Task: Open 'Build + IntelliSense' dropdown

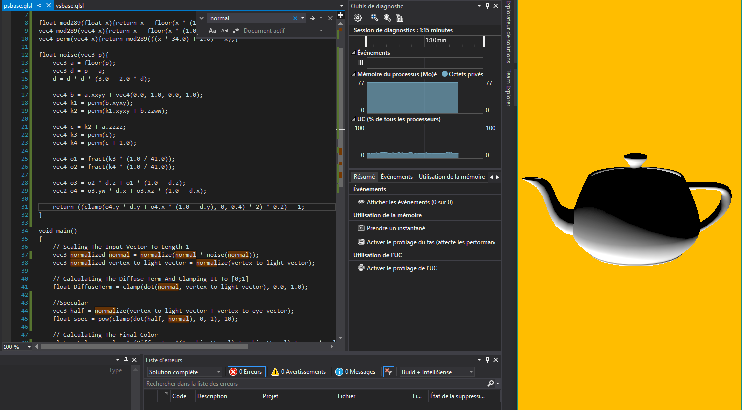Action: click(437, 372)
